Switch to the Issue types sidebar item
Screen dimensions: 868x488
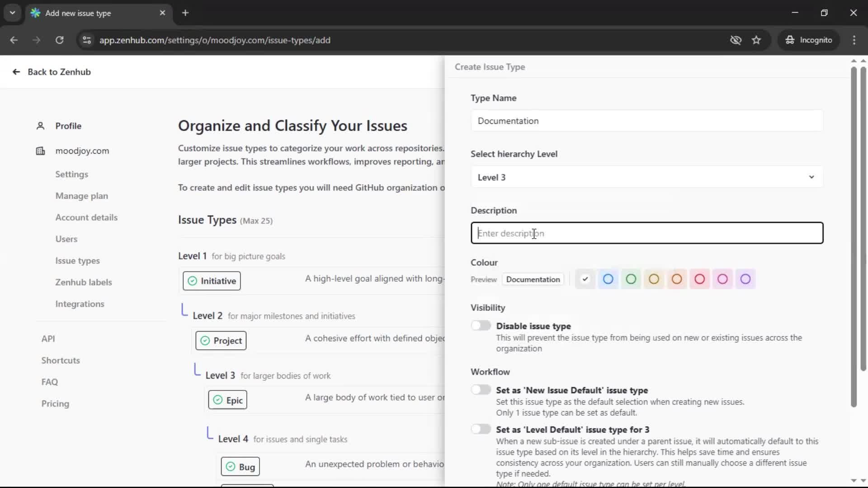pos(77,261)
